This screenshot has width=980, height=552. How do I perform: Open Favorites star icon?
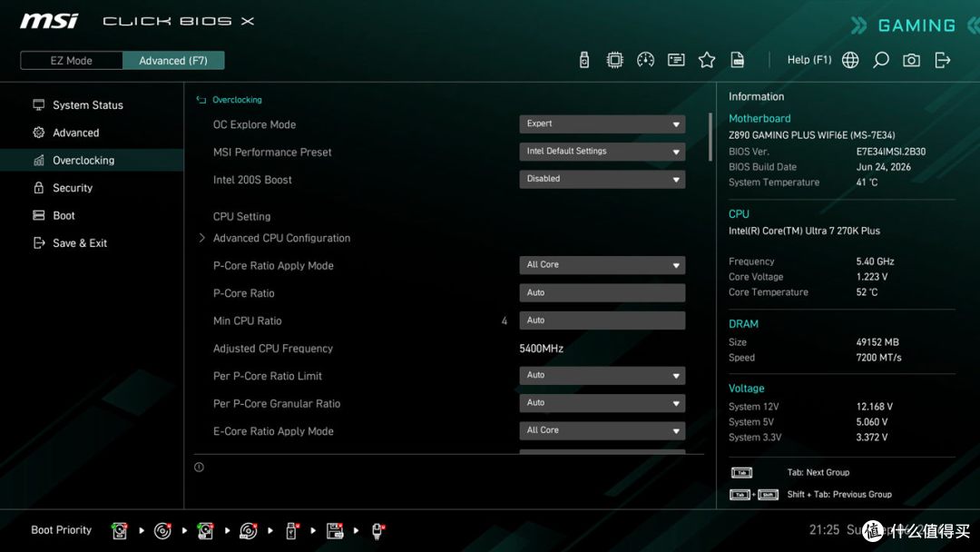(x=706, y=60)
